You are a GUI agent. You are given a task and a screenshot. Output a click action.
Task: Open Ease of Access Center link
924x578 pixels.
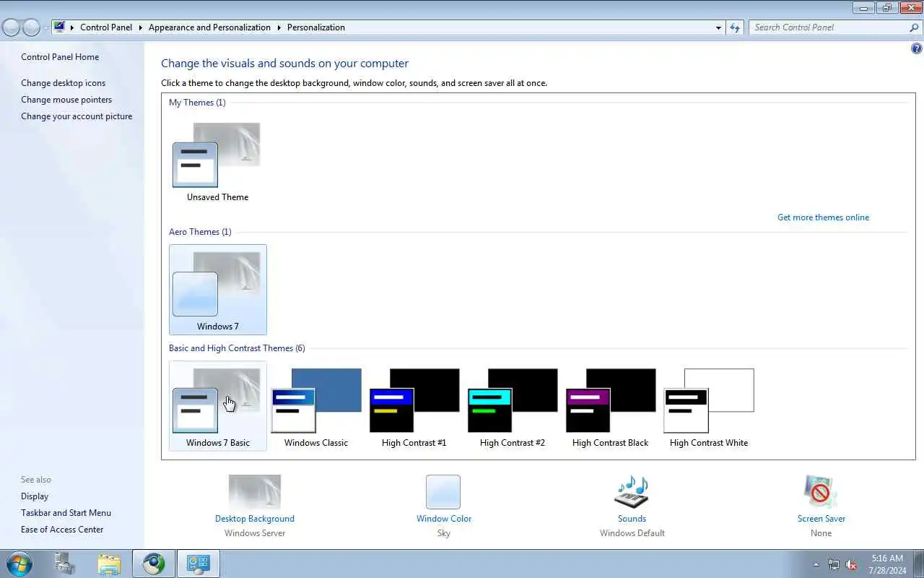(x=62, y=530)
